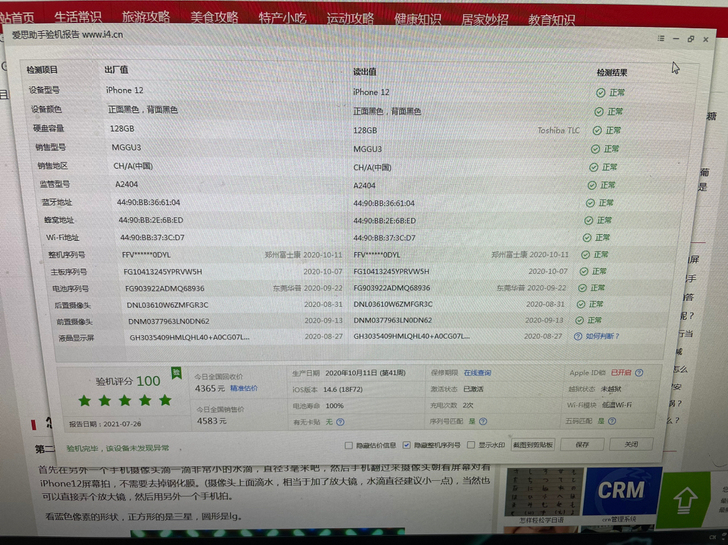Select 读出值 column header

pyautogui.click(x=364, y=71)
